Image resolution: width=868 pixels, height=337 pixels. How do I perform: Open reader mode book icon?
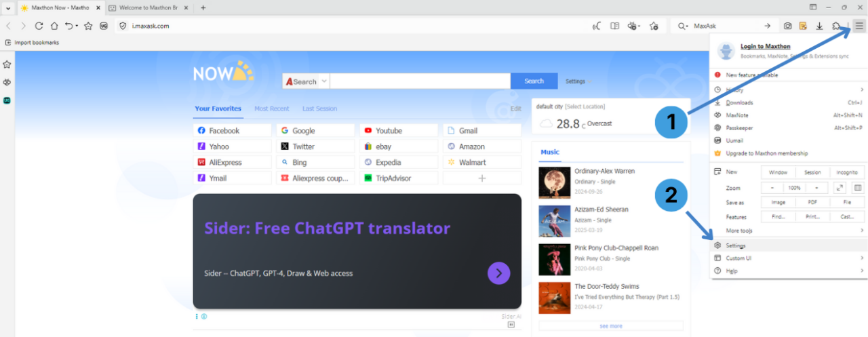pyautogui.click(x=614, y=26)
